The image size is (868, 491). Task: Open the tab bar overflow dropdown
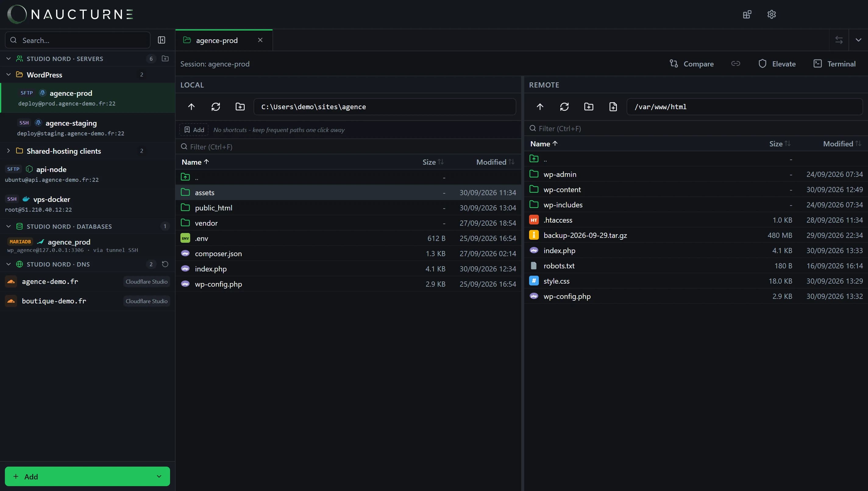[x=858, y=40]
